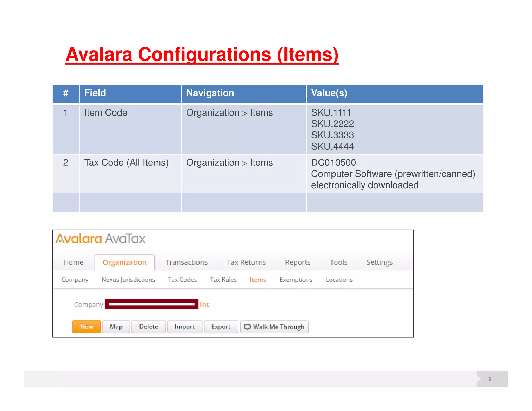The width and height of the screenshot is (532, 411).
Task: Select the Company submenu link
Action: pyautogui.click(x=75, y=280)
